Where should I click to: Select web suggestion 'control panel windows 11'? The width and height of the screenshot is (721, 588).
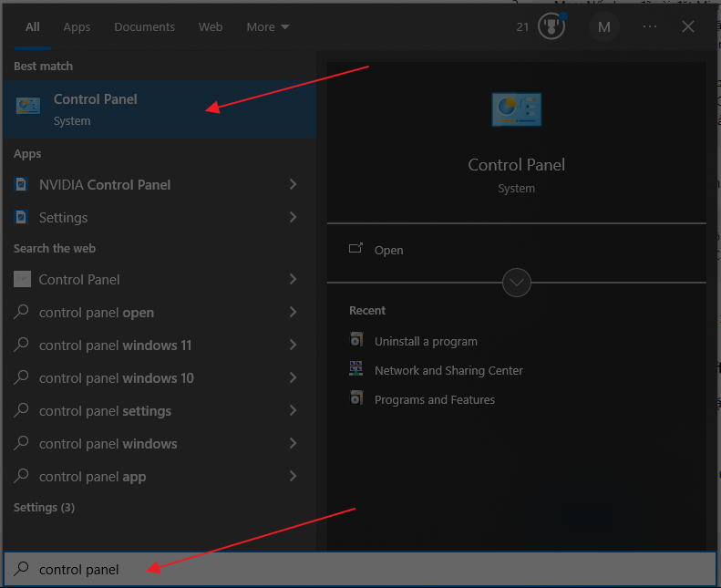coord(160,345)
